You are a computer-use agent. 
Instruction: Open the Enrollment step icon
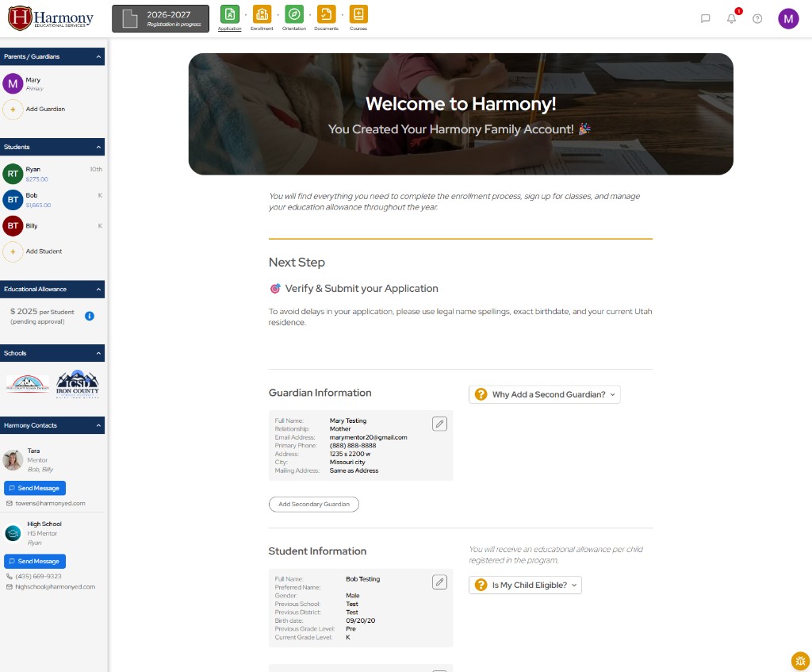pos(262,14)
